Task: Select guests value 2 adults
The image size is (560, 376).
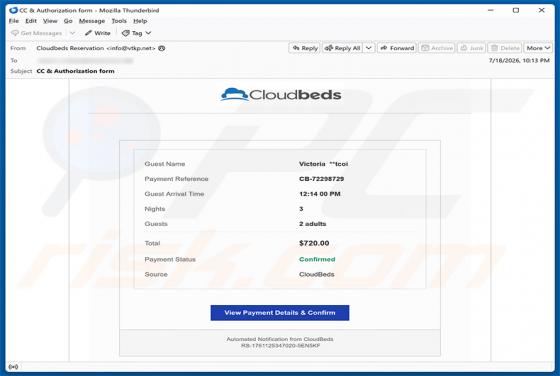Action: point(312,224)
